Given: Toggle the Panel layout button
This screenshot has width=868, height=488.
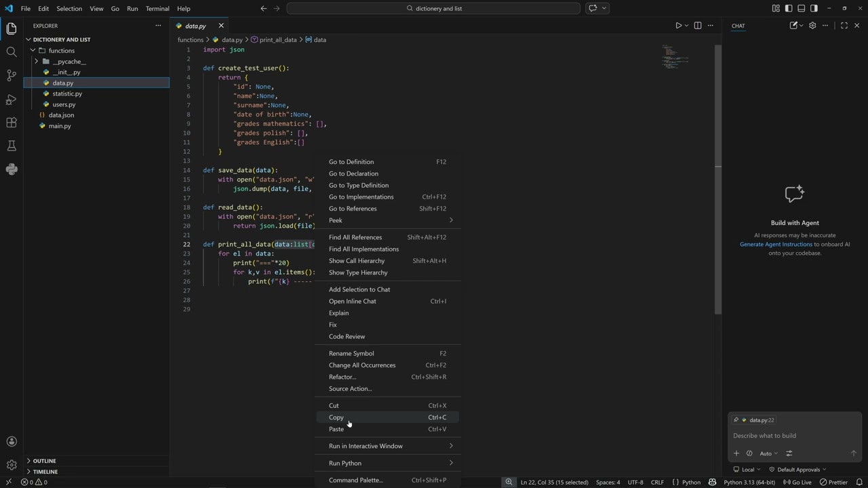Looking at the screenshot, I should 802,8.
